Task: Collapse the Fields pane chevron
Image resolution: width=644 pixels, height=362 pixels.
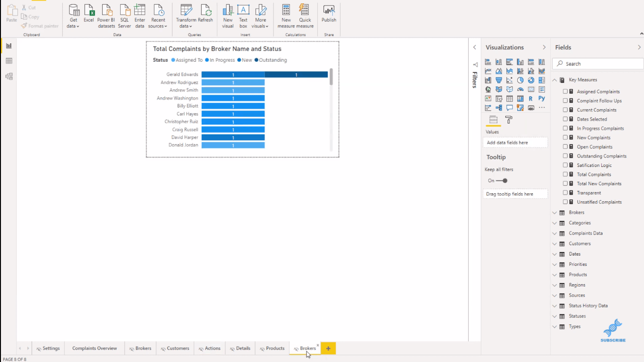Action: coord(639,47)
